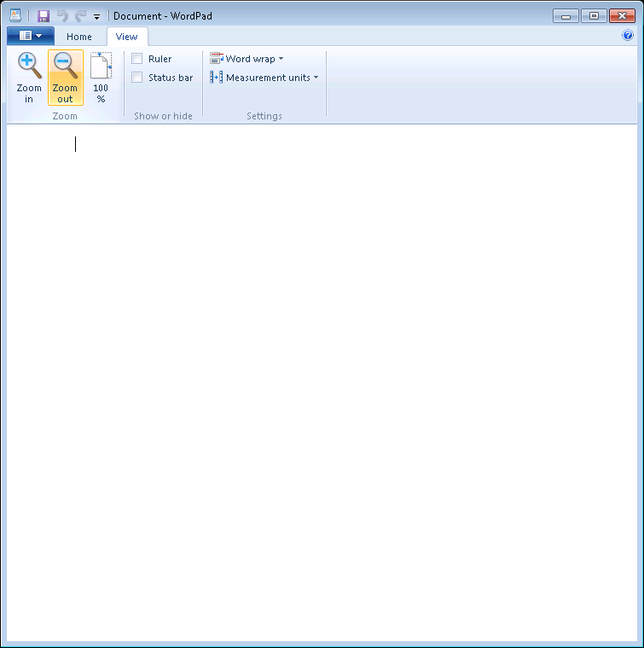Click the Redo arrow in title bar
The width and height of the screenshot is (644, 648).
click(x=80, y=16)
